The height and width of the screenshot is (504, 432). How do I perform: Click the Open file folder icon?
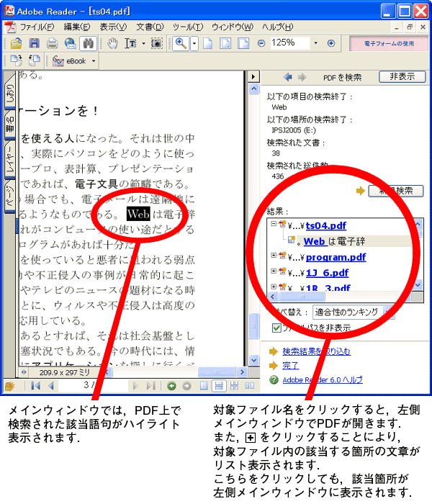pyautogui.click(x=16, y=43)
